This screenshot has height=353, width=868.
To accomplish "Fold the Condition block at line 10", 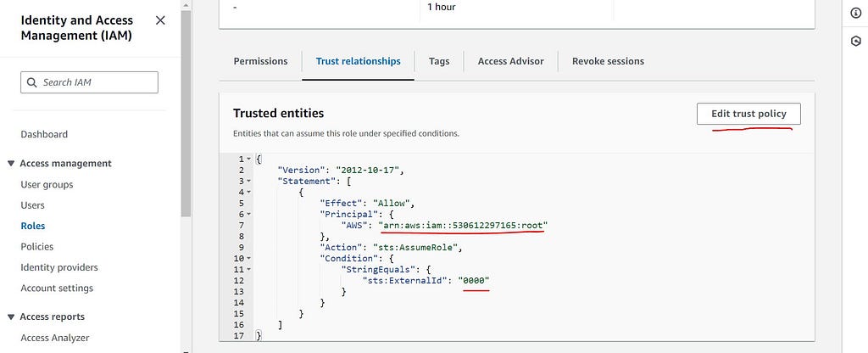I will (x=249, y=258).
